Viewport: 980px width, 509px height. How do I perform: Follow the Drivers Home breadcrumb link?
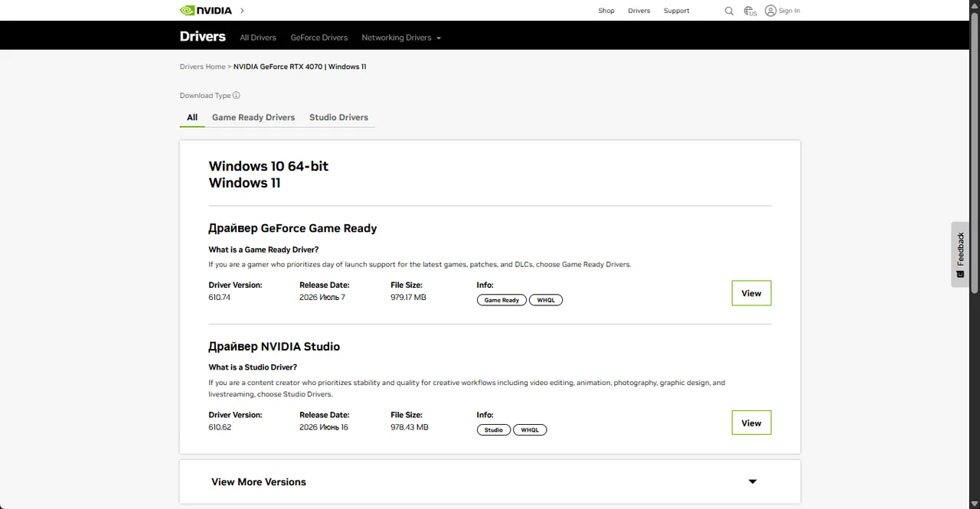pos(203,67)
